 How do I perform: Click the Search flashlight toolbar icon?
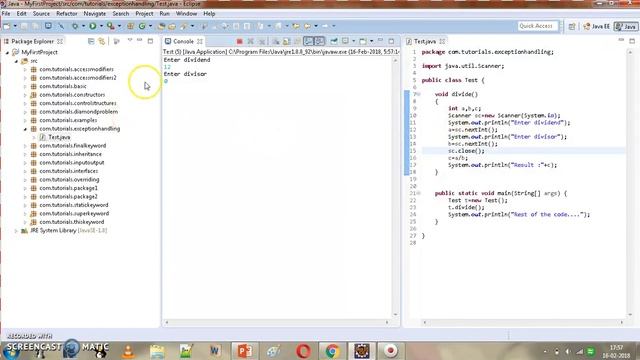coord(184,26)
